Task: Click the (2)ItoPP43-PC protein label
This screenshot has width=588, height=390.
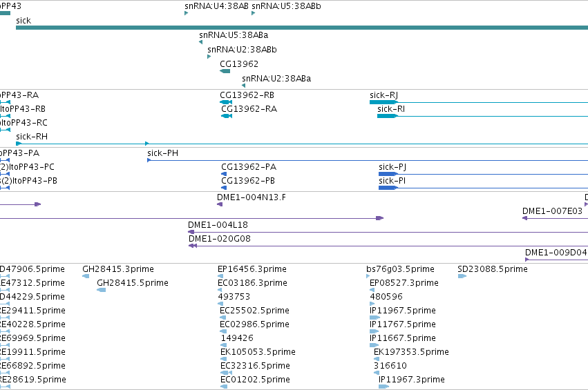Action: pyautogui.click(x=27, y=167)
